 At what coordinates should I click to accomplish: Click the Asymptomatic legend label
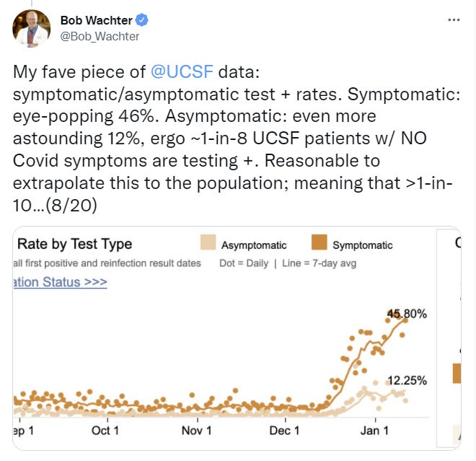(x=254, y=245)
